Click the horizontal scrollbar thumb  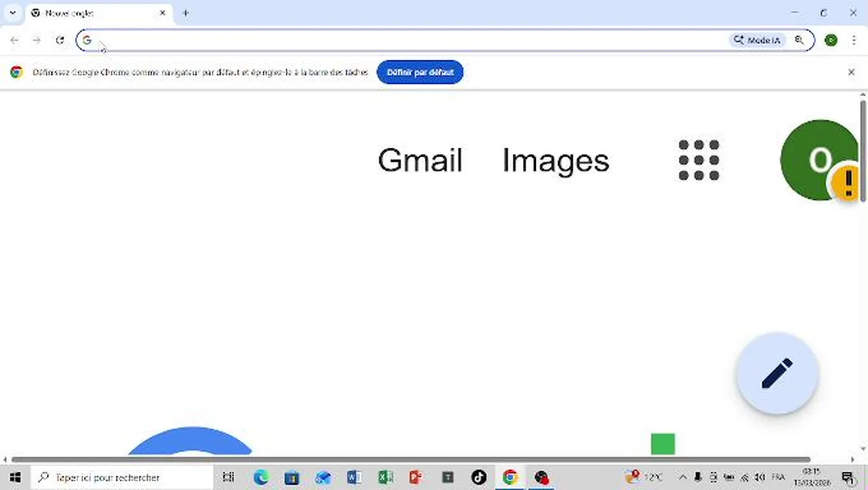[411, 460]
